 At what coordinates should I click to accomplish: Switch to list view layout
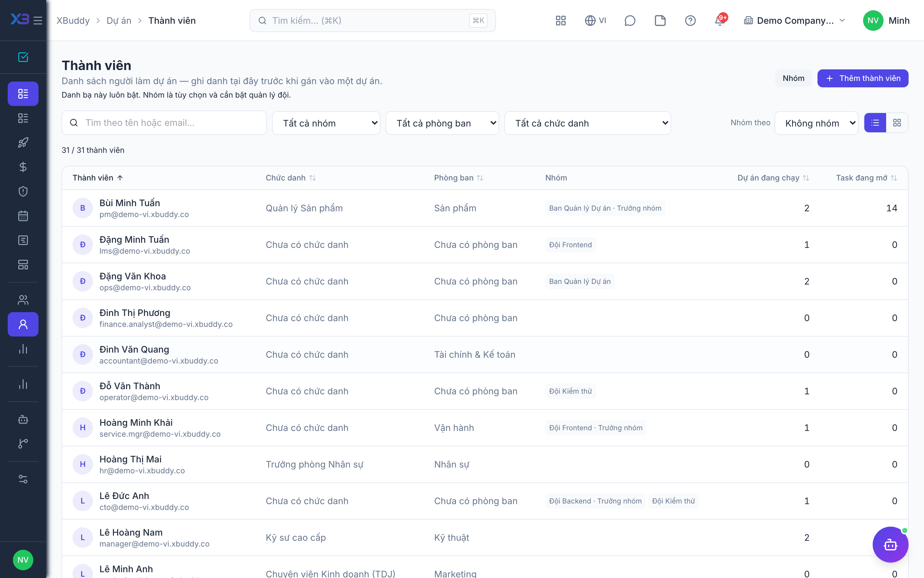(x=875, y=123)
